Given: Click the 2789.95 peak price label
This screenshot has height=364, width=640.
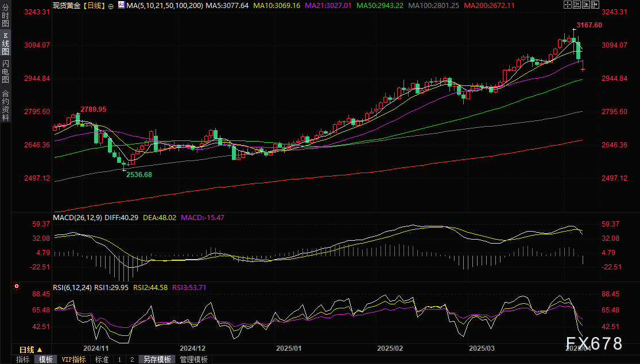Looking at the screenshot, I should 93,109.
